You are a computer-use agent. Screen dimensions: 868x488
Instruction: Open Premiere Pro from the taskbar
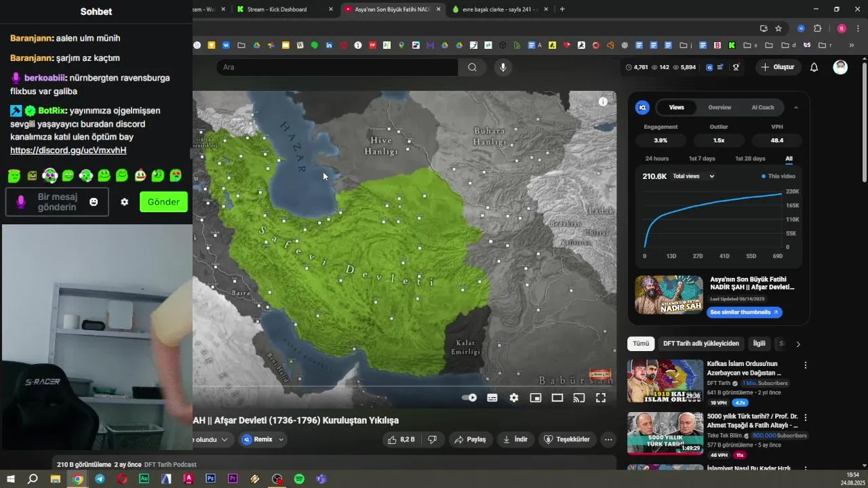233,479
